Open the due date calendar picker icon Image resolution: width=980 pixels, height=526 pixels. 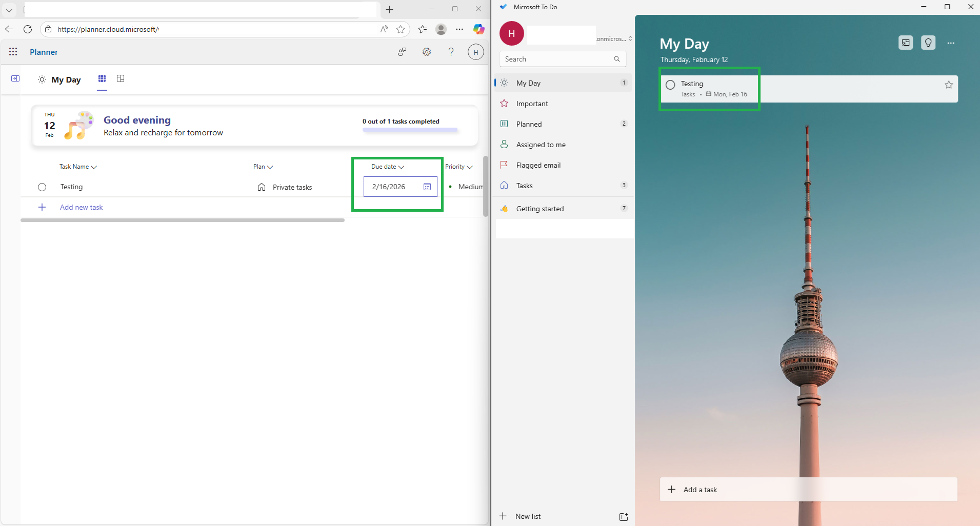[x=427, y=187]
